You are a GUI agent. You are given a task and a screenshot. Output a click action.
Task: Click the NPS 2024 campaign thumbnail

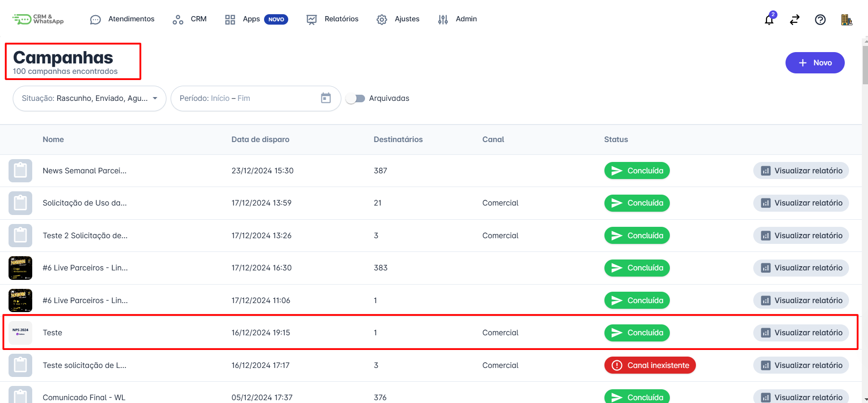pyautogui.click(x=20, y=332)
